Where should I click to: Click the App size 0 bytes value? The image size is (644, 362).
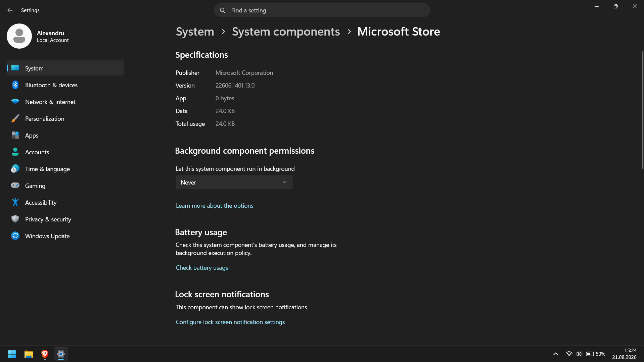pyautogui.click(x=225, y=98)
